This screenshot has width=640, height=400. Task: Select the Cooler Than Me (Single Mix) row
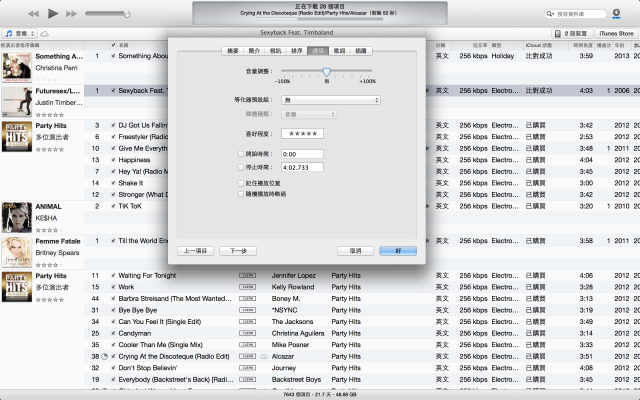[362, 345]
